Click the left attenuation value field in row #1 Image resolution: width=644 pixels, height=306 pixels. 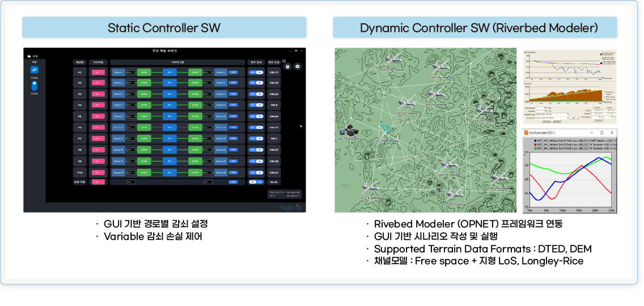131,73
